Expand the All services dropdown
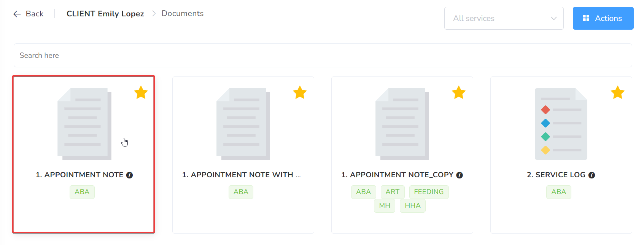 (504, 18)
